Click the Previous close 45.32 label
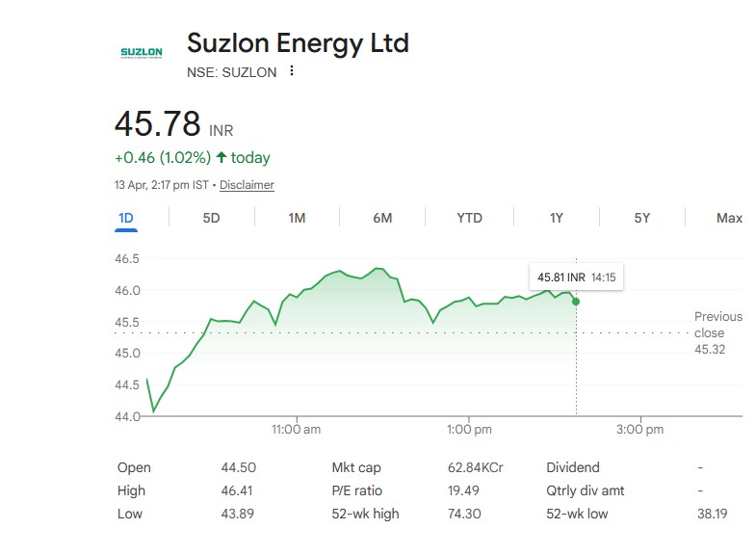The height and width of the screenshot is (555, 756). coord(717,332)
